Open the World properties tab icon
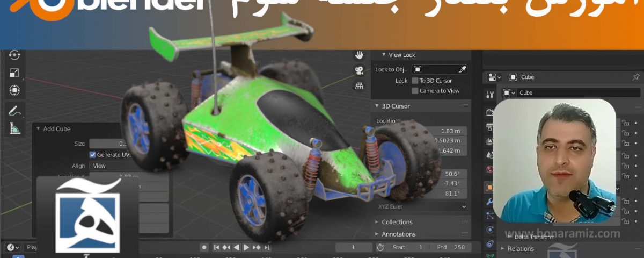 point(489,169)
